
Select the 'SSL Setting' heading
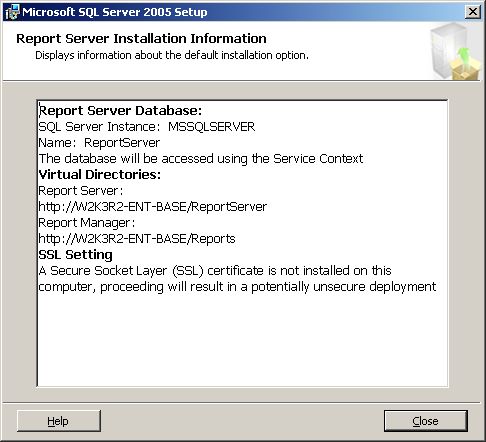tap(75, 255)
